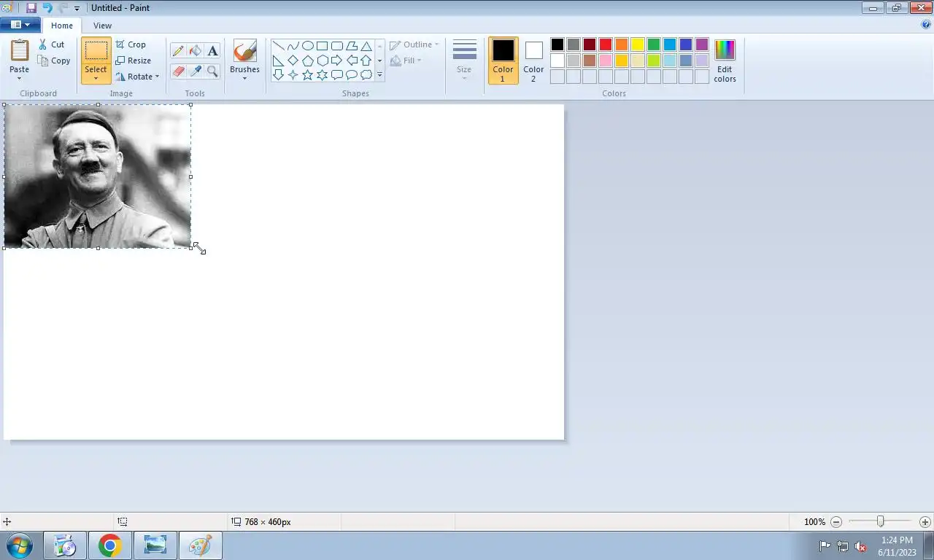Pick the purple color swatch

coord(702,44)
